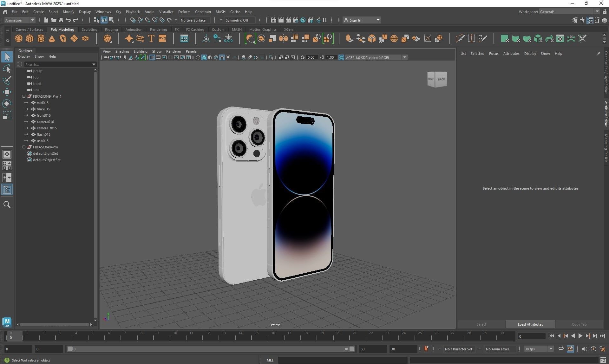Click the Multi-Cut tool shelf icon

coord(460,39)
